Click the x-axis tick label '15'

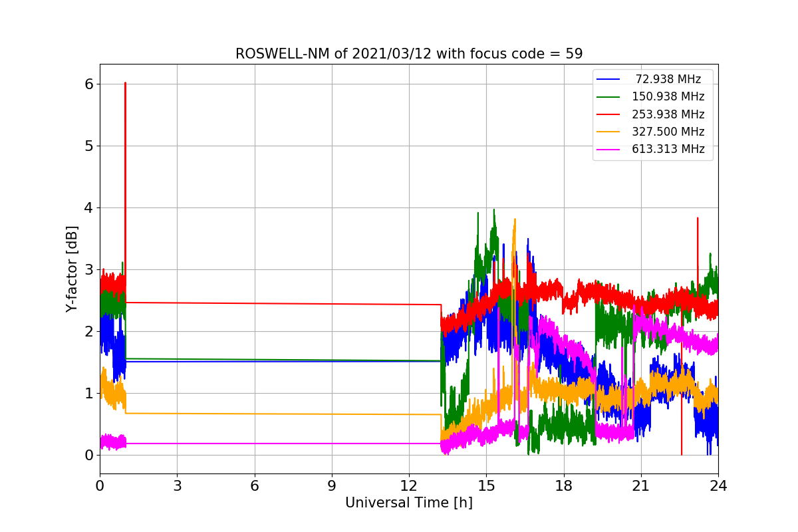[x=486, y=486]
